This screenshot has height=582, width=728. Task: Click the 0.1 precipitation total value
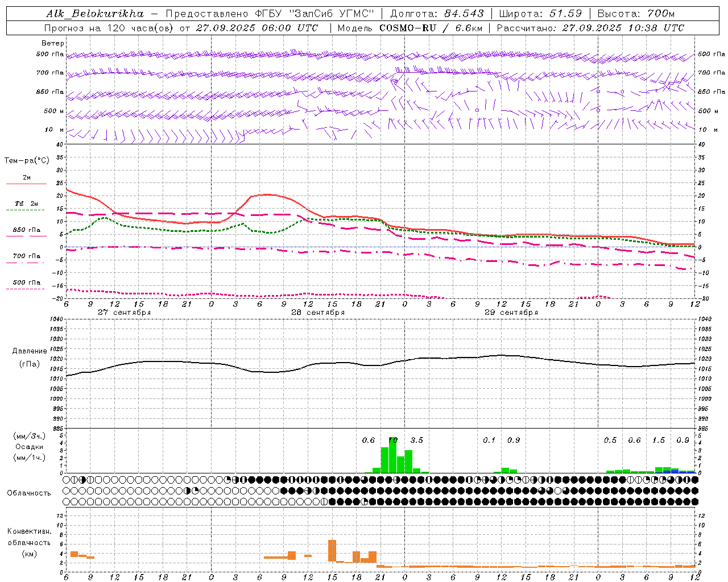pyautogui.click(x=489, y=440)
